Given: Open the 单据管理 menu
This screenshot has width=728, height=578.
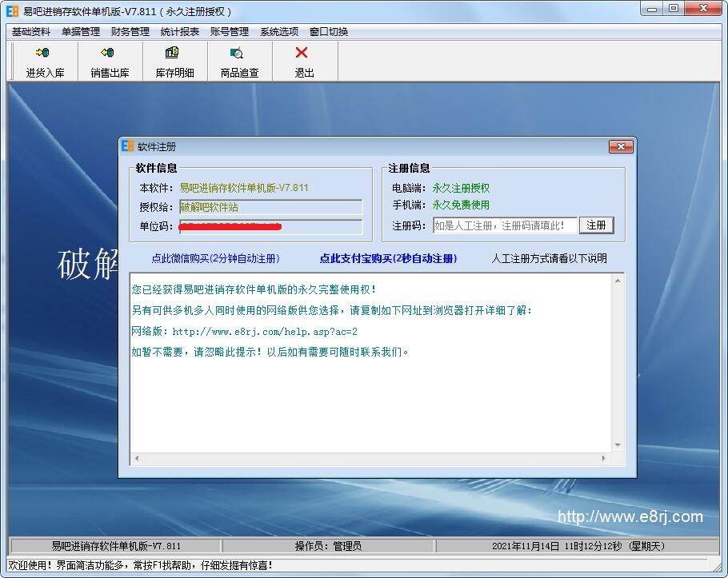Looking at the screenshot, I should (x=81, y=31).
